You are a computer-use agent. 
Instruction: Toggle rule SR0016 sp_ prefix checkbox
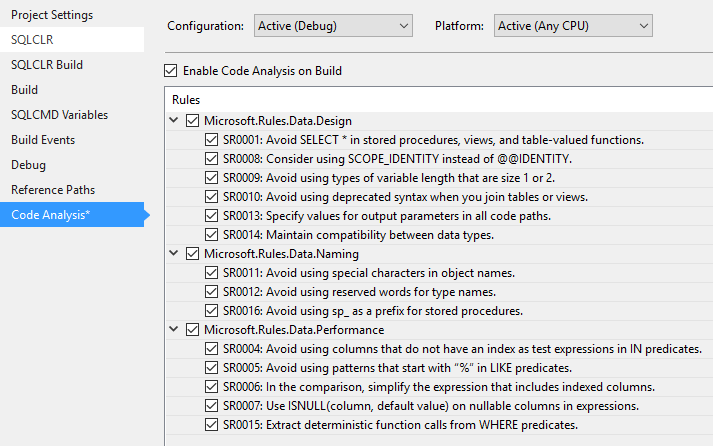click(211, 311)
